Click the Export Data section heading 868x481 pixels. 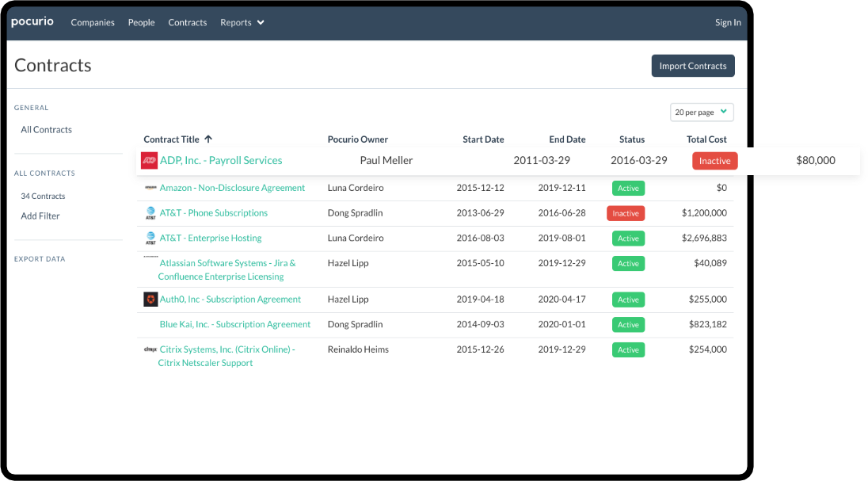click(x=40, y=259)
